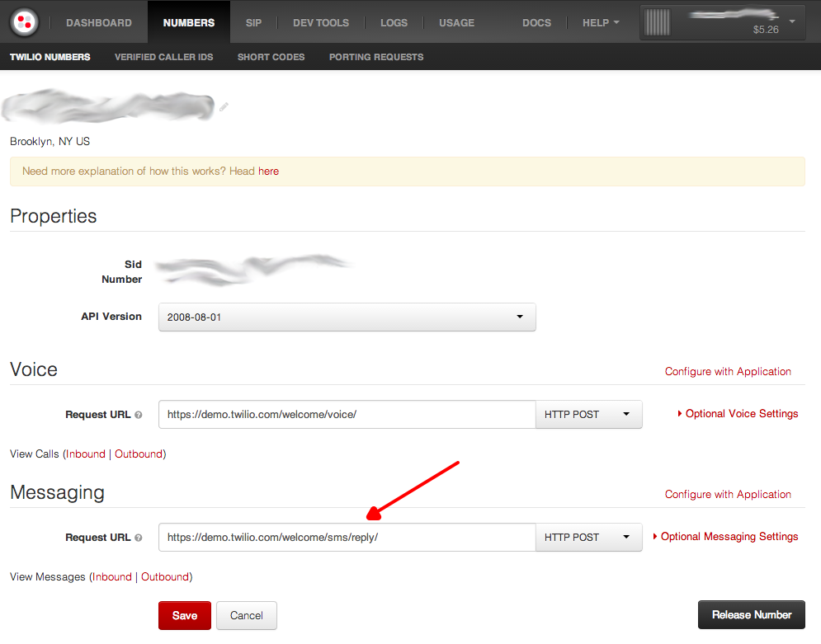Image resolution: width=821 pixels, height=644 pixels.
Task: Click the 'here' explanation link
Action: coord(269,171)
